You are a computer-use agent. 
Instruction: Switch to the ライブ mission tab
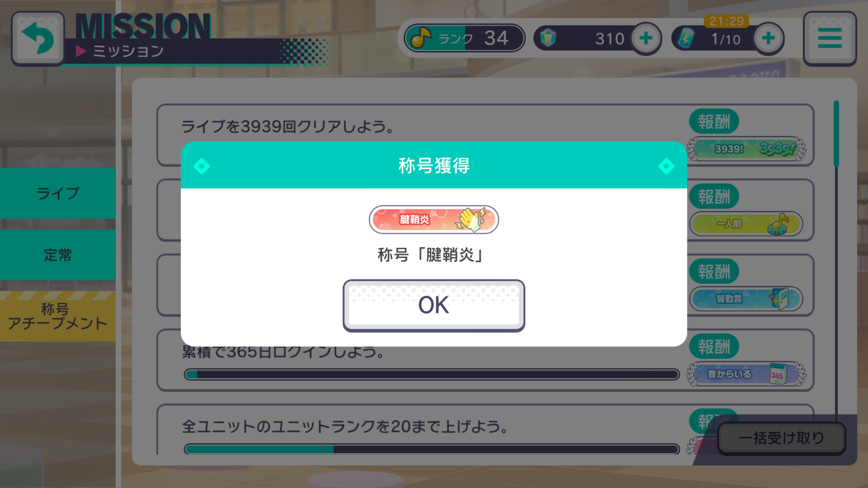pyautogui.click(x=58, y=193)
